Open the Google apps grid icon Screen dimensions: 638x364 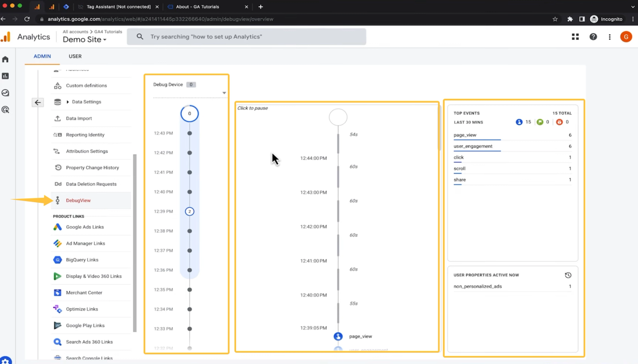tap(575, 37)
